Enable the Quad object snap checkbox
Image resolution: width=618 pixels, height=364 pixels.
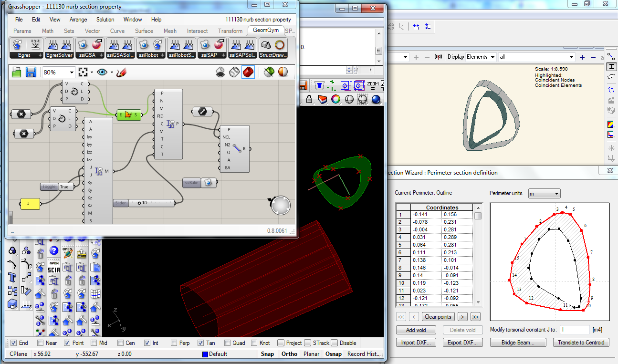(228, 343)
